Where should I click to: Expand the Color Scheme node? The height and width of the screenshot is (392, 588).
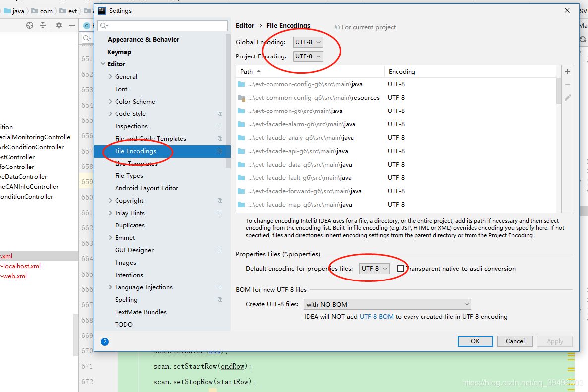110,101
